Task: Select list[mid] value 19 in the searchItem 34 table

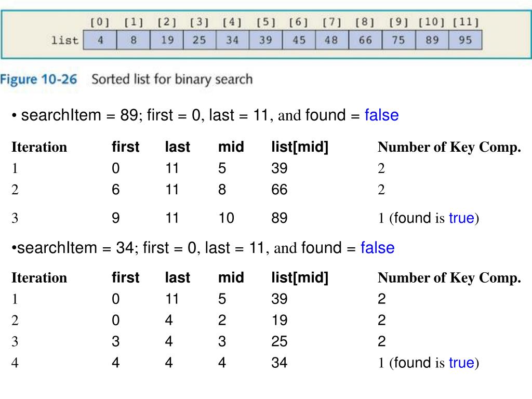Action: (x=279, y=320)
